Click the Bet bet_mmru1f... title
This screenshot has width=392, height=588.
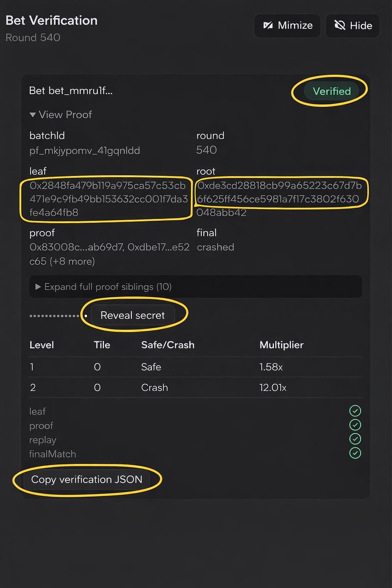pyautogui.click(x=71, y=91)
